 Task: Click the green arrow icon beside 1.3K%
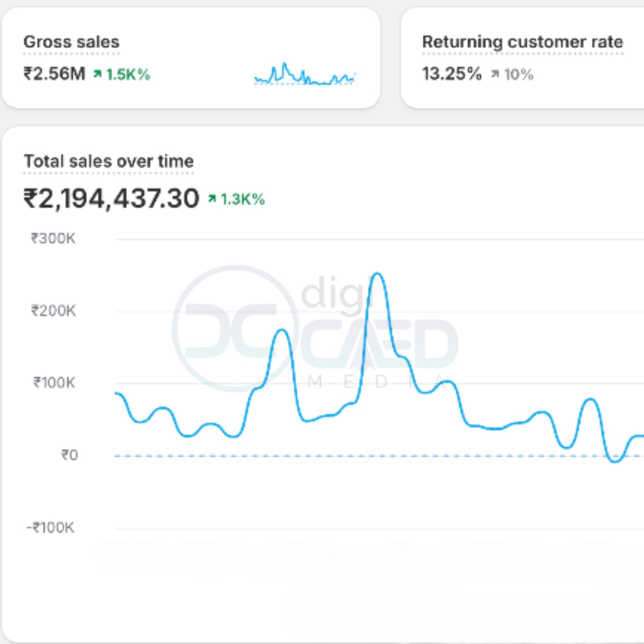212,199
